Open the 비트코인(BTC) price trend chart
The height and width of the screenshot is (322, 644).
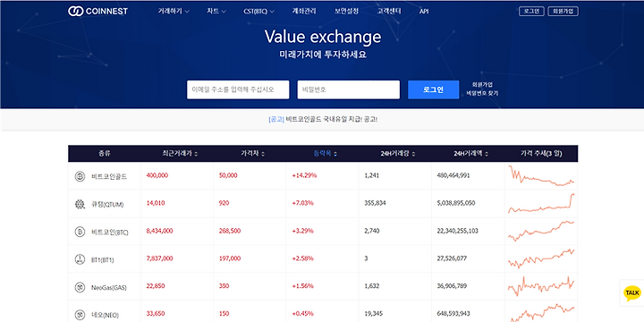point(541,231)
